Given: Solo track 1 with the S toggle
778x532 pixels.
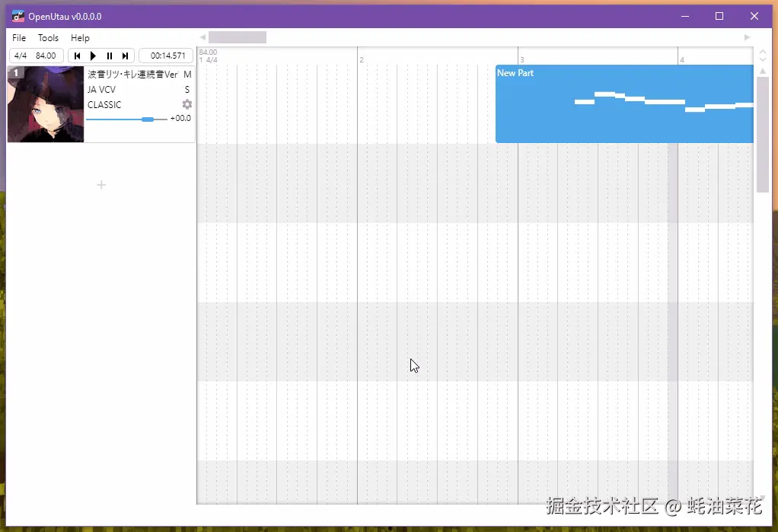Looking at the screenshot, I should [187, 89].
